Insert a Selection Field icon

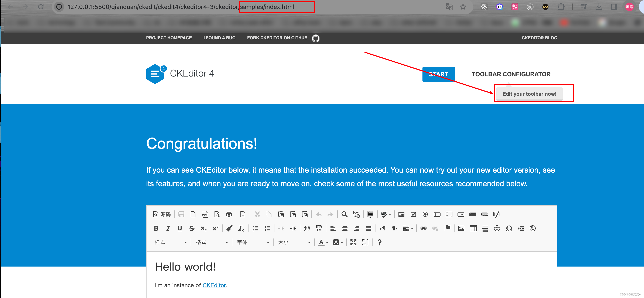click(461, 214)
